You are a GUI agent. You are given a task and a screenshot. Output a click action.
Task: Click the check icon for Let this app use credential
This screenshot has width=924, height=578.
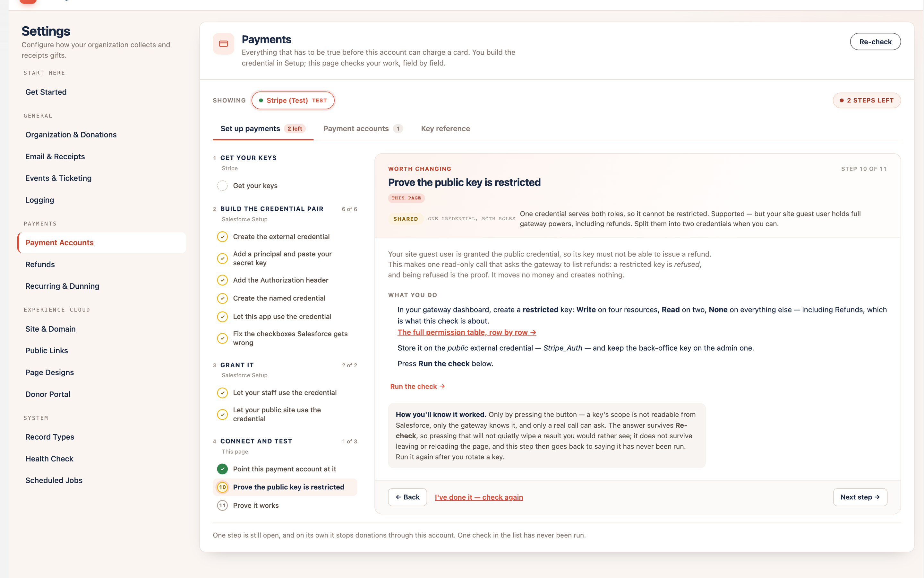(x=222, y=317)
